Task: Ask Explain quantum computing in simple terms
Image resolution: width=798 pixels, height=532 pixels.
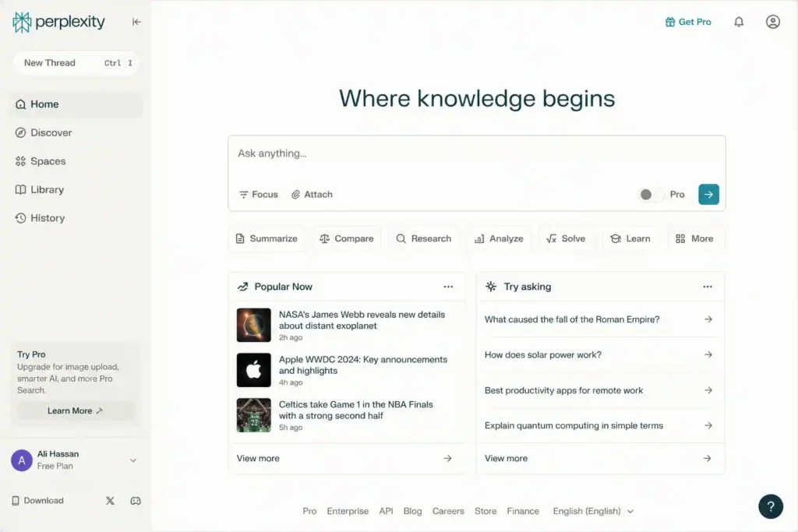Action: click(x=574, y=426)
